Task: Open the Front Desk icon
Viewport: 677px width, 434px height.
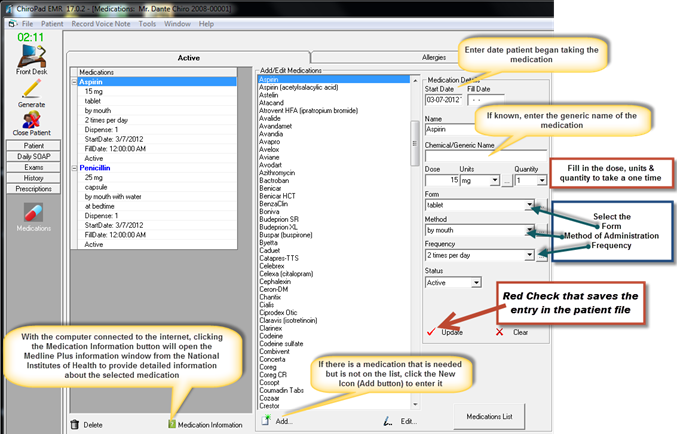Action: point(31,56)
